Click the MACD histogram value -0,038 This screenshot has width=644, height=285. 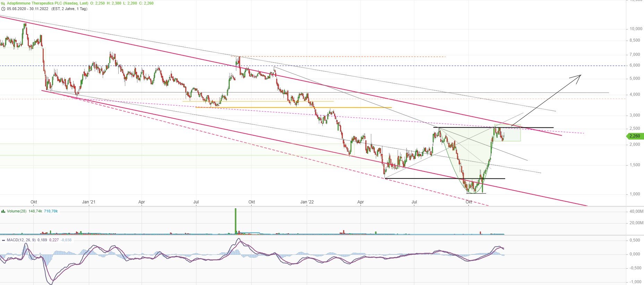tap(66, 240)
